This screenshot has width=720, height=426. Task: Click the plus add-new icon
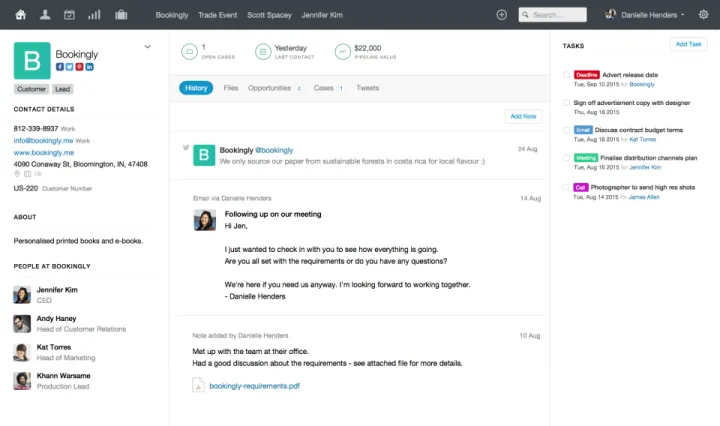(x=501, y=15)
